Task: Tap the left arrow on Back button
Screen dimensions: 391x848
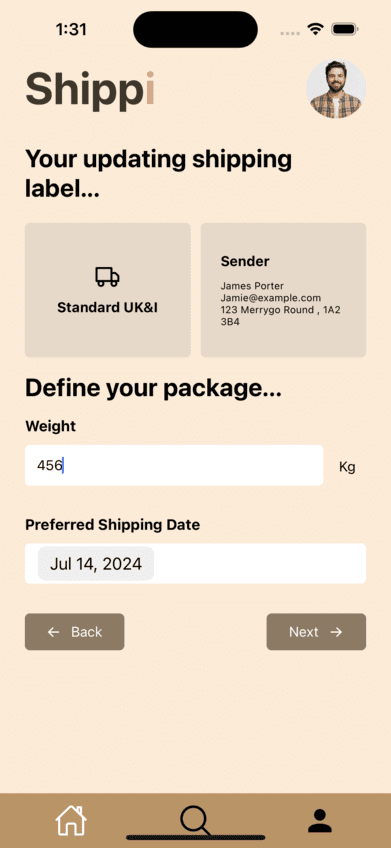Action: click(53, 632)
